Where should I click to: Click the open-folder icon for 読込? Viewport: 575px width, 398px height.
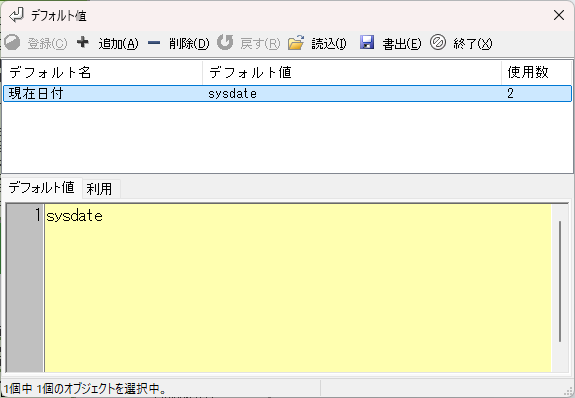click(296, 43)
